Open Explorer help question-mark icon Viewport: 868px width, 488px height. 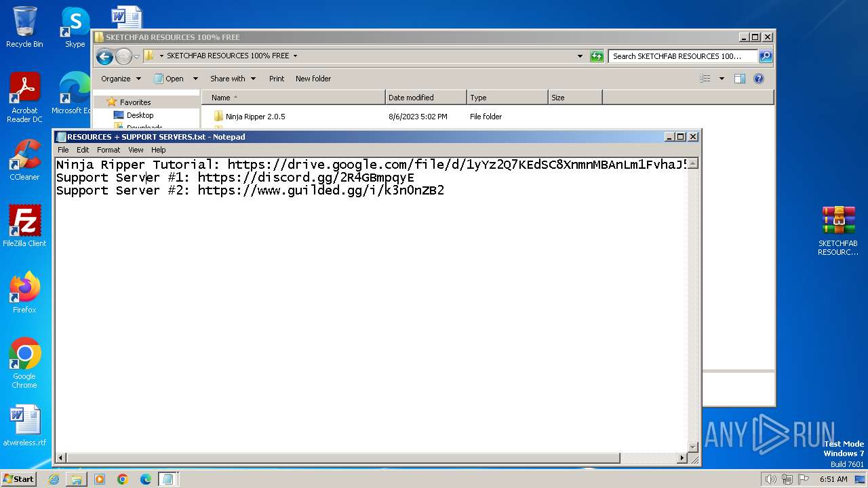759,79
